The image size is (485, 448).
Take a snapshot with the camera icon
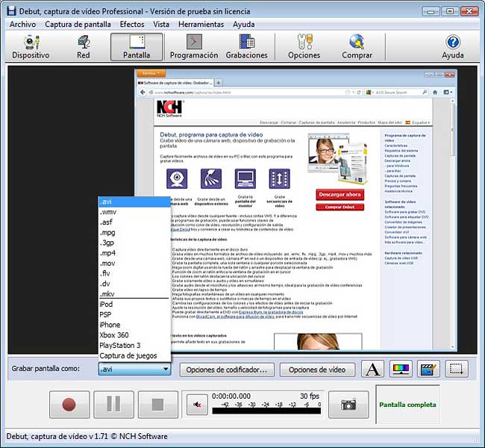click(348, 404)
